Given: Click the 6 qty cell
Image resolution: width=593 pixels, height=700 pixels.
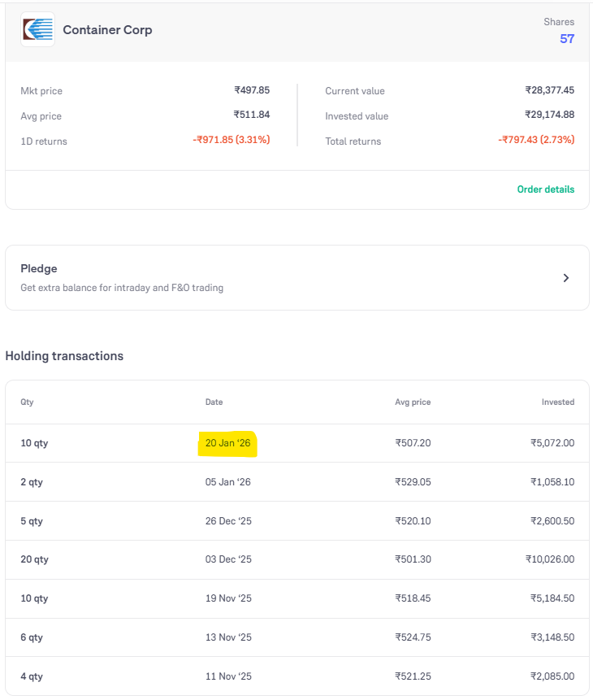Looking at the screenshot, I should coord(32,637).
